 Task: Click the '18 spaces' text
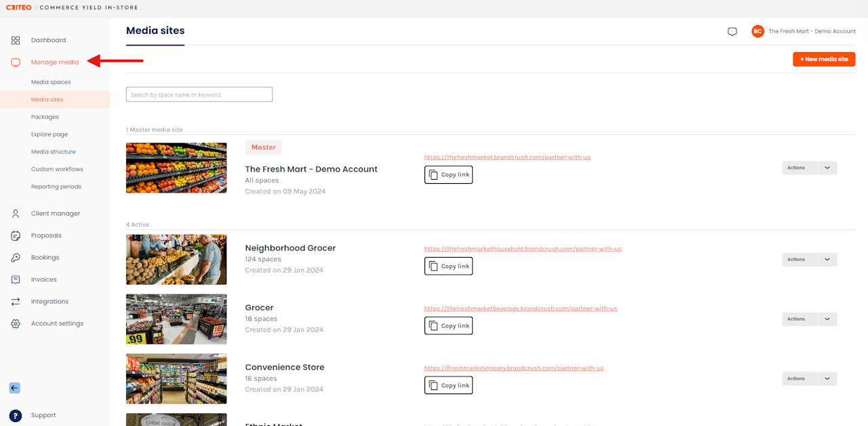tap(261, 319)
